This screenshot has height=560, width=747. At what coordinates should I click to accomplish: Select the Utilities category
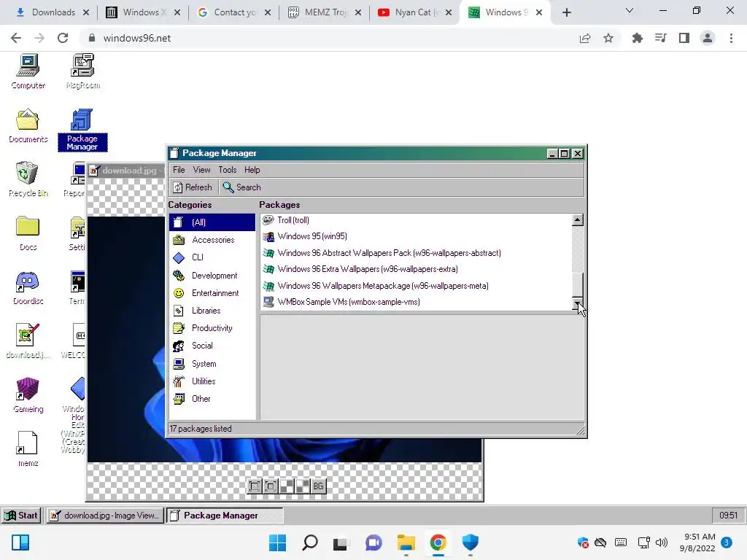coord(212,381)
